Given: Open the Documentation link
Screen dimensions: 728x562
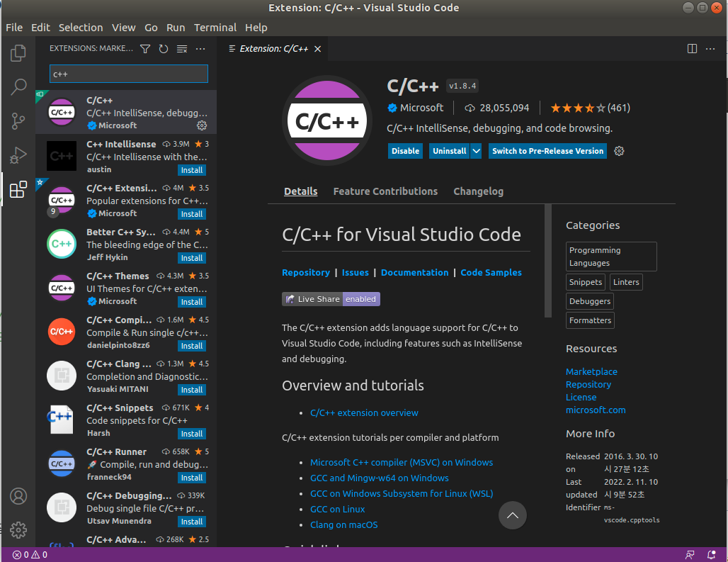Looking at the screenshot, I should [414, 273].
